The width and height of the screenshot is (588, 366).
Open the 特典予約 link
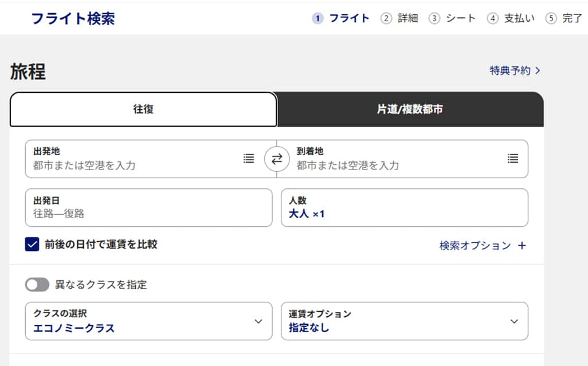click(x=515, y=71)
